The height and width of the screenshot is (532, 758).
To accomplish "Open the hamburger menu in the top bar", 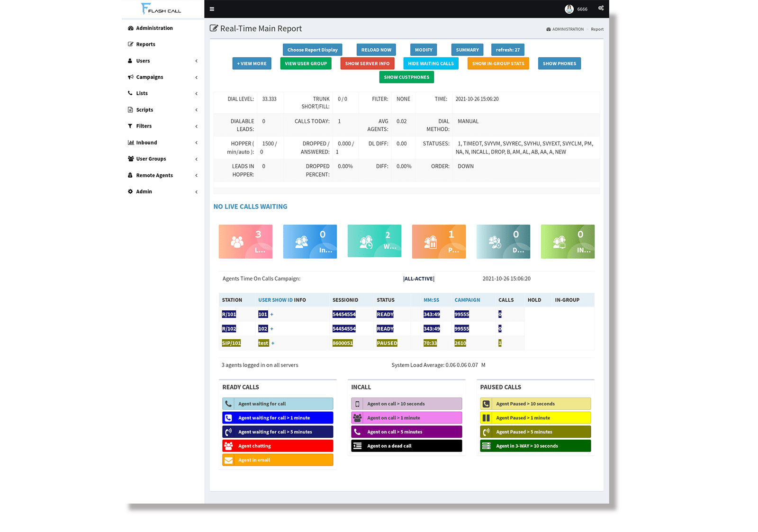I will (x=212, y=9).
